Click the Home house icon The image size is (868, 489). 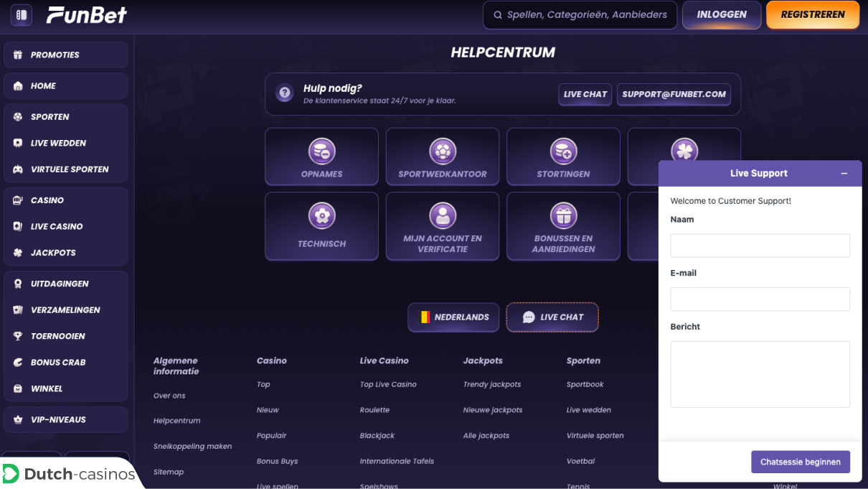pyautogui.click(x=18, y=85)
